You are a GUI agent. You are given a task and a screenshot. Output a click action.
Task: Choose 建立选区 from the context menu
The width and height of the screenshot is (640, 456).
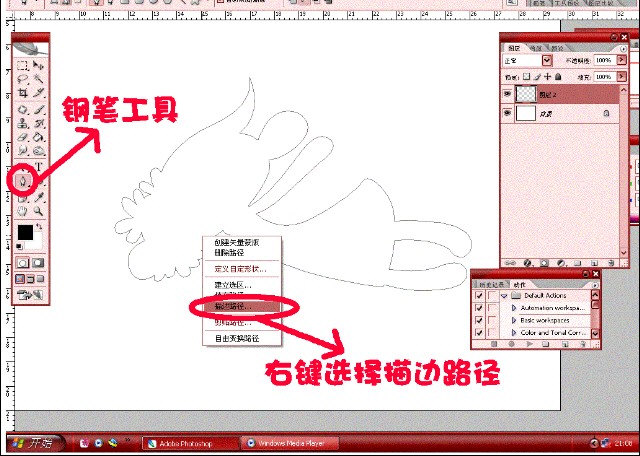[242, 285]
